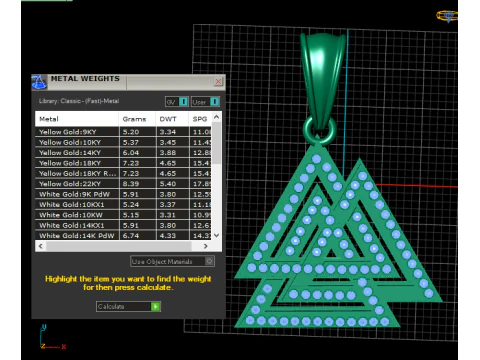This screenshot has height=360, width=480.
Task: Click the icon on Use Object Materials
Action: click(209, 261)
